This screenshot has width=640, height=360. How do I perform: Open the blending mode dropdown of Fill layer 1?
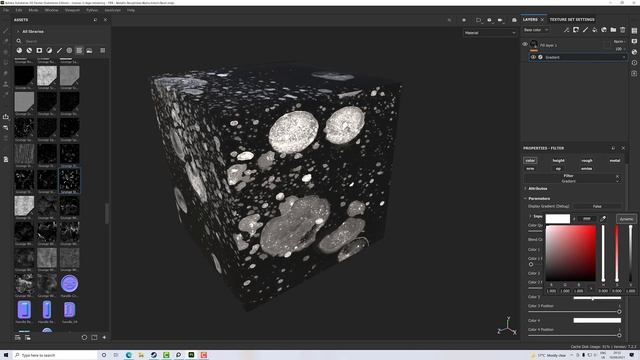pyautogui.click(x=619, y=42)
